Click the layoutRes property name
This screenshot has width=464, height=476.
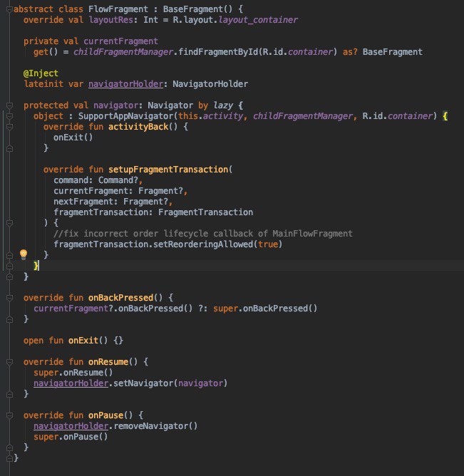[x=111, y=20]
